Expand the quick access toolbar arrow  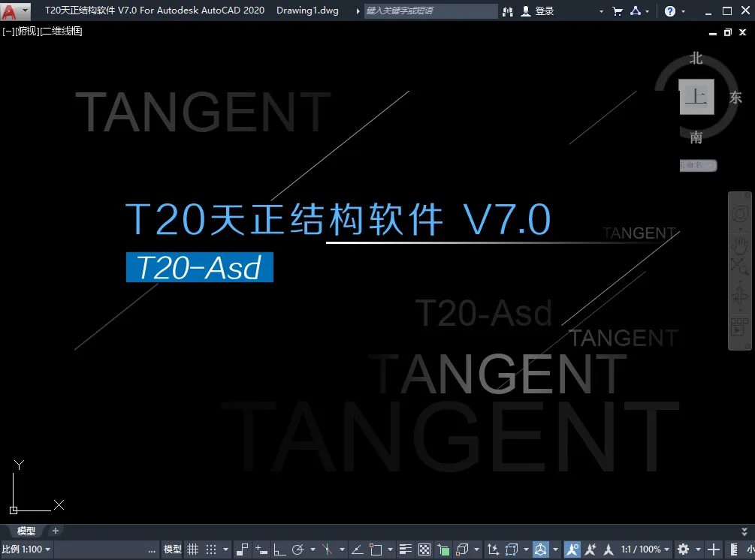[x=358, y=11]
